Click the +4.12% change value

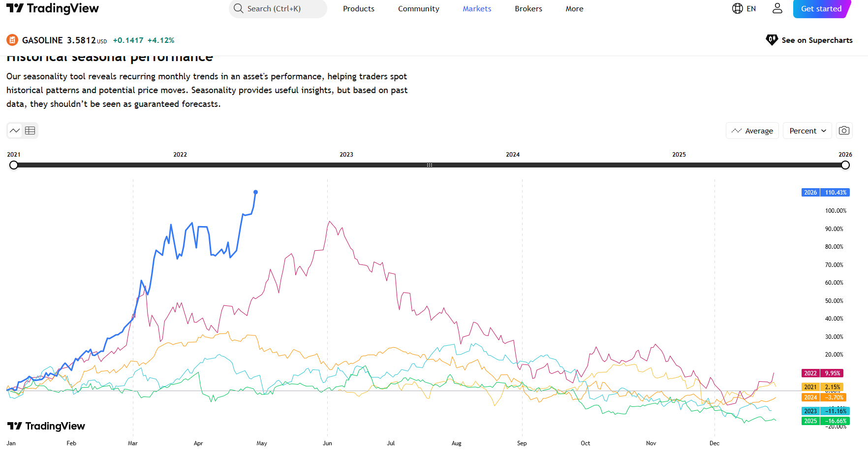161,40
